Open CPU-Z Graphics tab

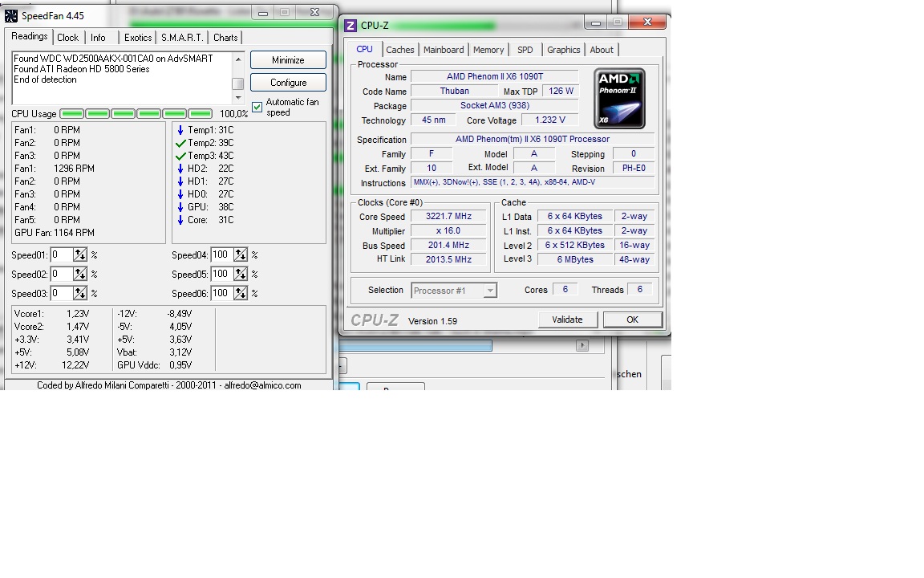coord(563,50)
